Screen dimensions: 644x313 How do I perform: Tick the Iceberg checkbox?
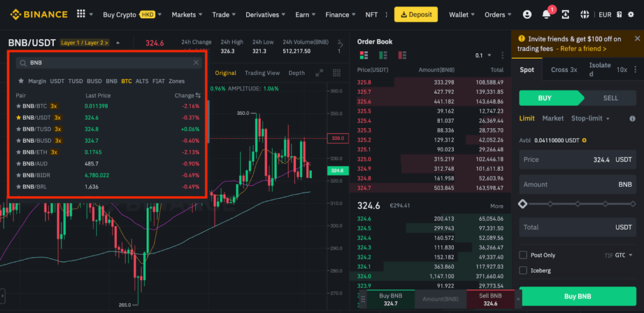pos(524,270)
